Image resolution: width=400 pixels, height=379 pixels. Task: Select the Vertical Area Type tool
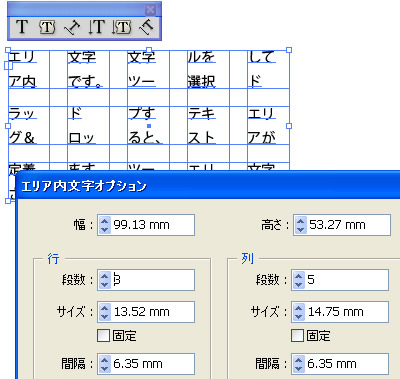[x=122, y=27]
